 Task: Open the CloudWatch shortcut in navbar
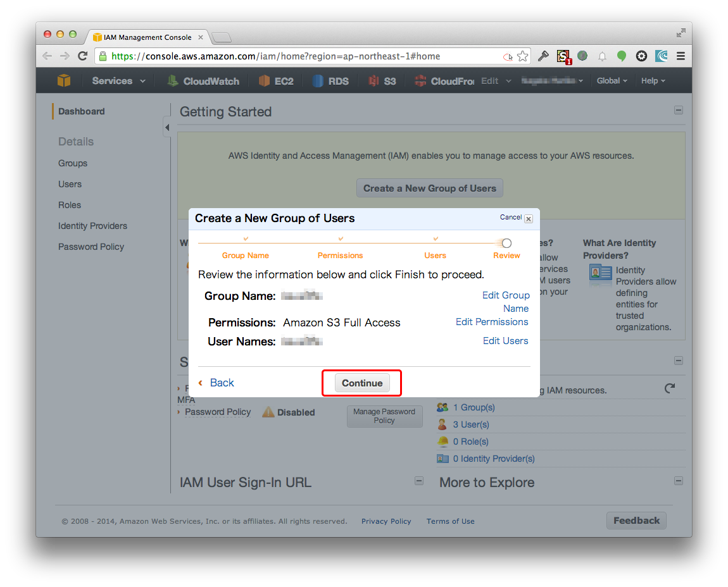[x=203, y=81]
